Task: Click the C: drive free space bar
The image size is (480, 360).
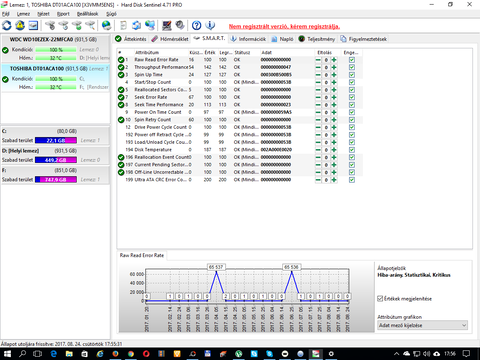Action: tap(56, 140)
